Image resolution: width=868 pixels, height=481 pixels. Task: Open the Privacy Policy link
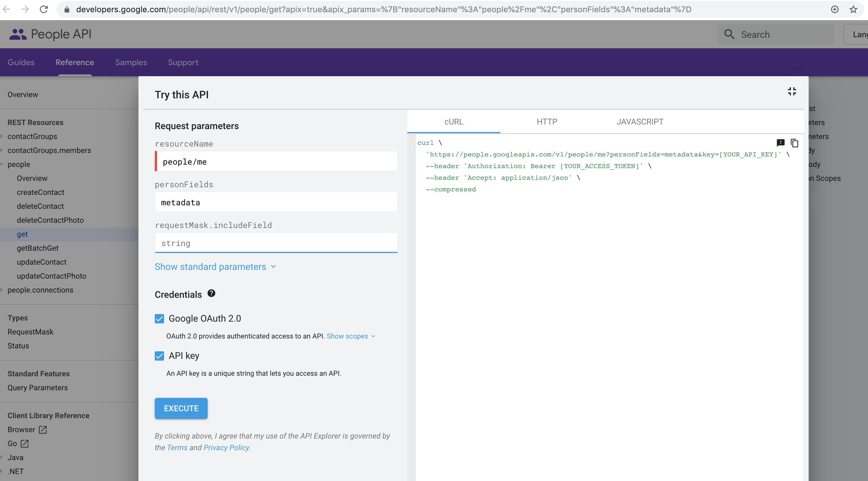[226, 448]
